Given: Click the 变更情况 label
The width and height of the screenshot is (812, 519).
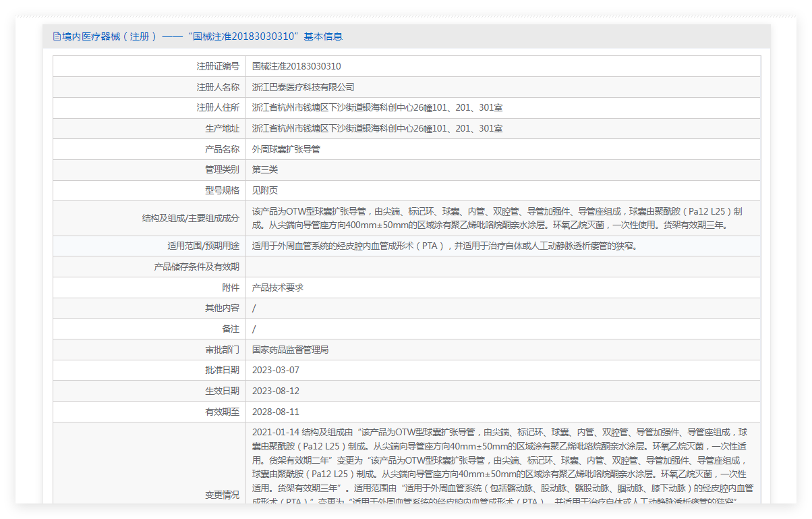Looking at the screenshot, I should 222,495.
